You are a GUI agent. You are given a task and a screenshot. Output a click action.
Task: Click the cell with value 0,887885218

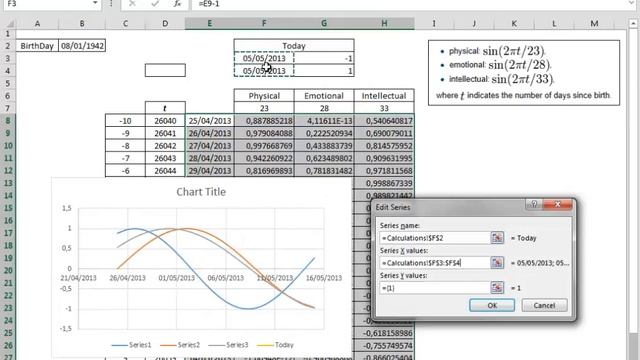[x=264, y=121]
